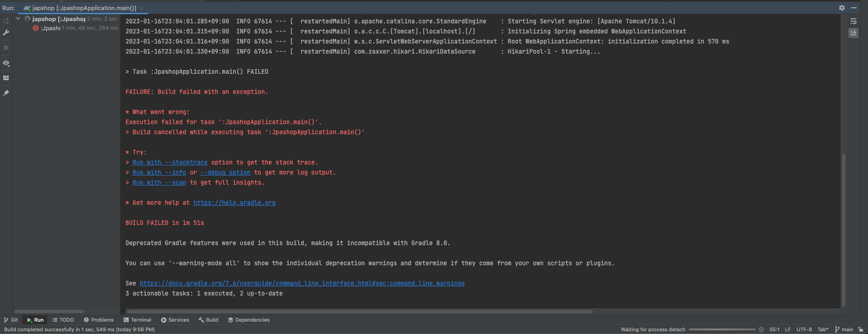The image size is (868, 334).
Task: Click the 'Run with --stacktrace' link
Action: pos(170,163)
